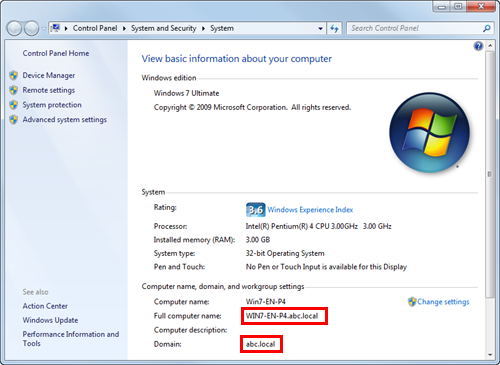
Task: Expand the address bar history dropdown arrow
Action: [320, 29]
